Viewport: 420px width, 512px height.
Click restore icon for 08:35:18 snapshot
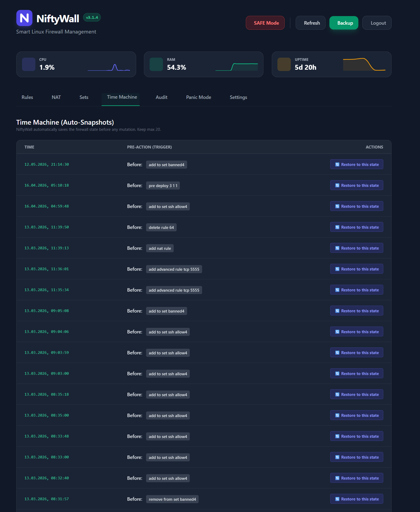tap(337, 395)
